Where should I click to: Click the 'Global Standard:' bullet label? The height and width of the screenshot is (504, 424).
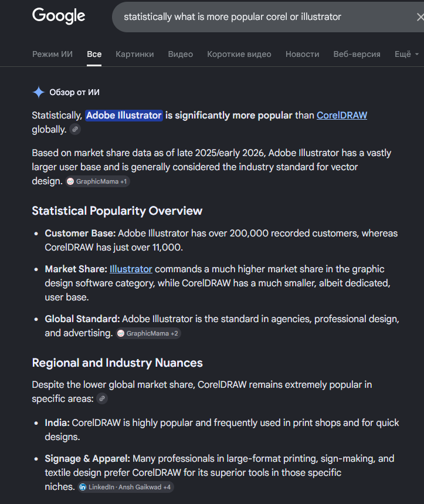(x=82, y=319)
